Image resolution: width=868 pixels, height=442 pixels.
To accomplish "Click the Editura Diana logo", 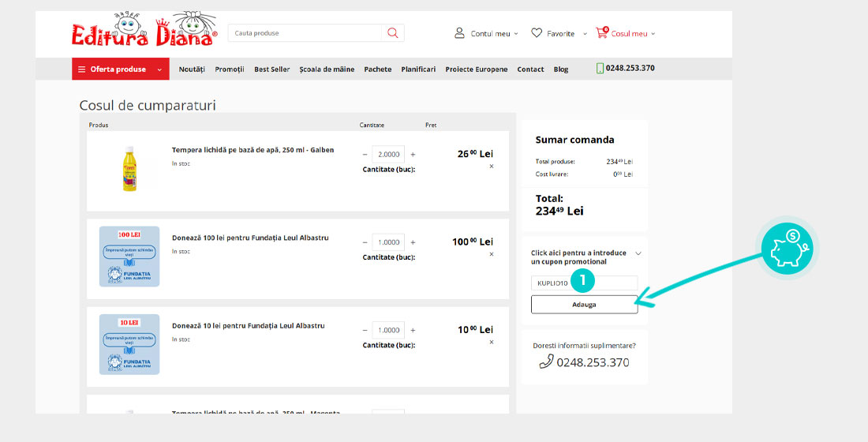I will click(x=144, y=32).
